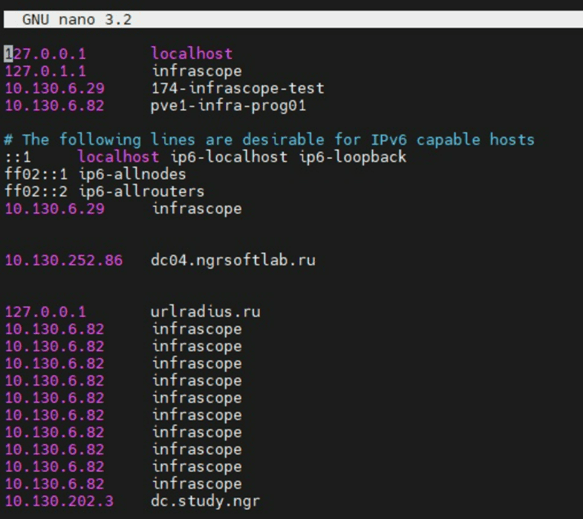Click the word capable in the comment

tap(448, 140)
